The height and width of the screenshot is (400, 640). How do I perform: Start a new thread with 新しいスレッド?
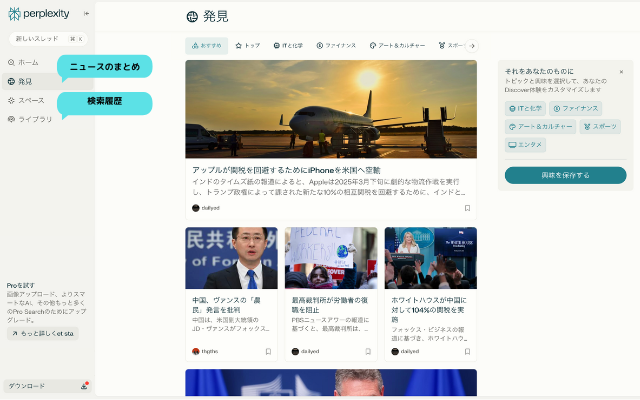pyautogui.click(x=48, y=39)
